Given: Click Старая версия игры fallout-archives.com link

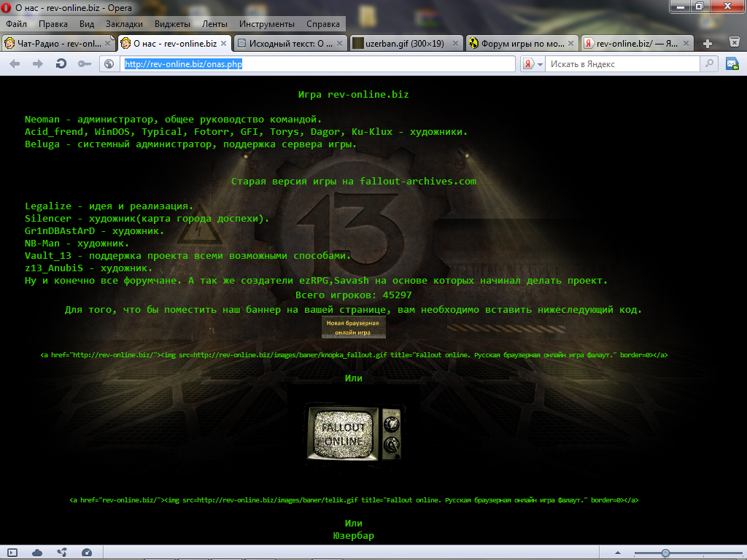Looking at the screenshot, I should coord(354,181).
